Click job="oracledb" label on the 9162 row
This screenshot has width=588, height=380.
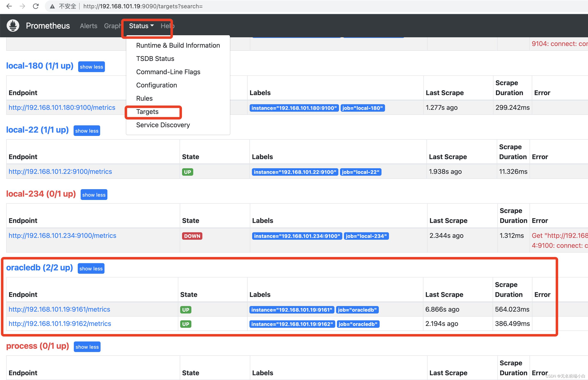point(358,324)
